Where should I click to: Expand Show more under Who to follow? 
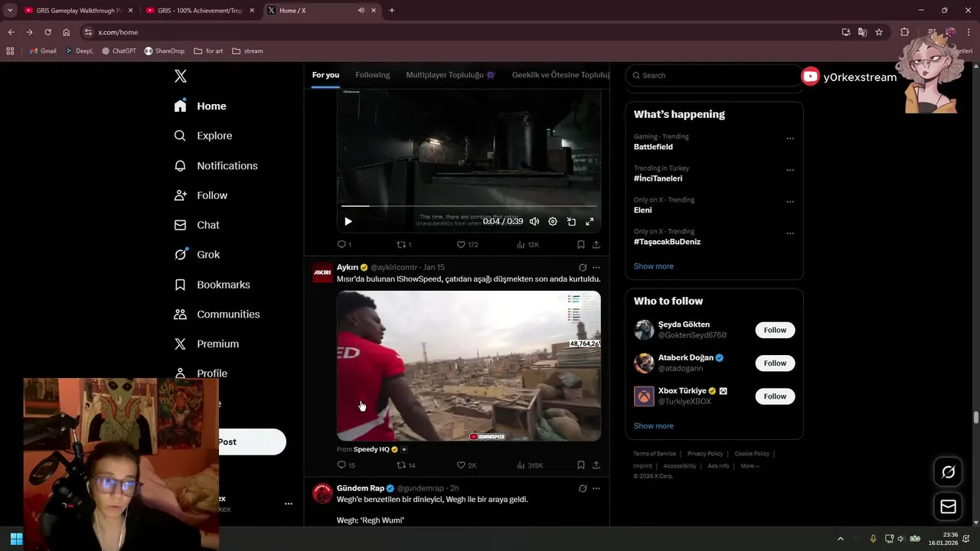click(654, 426)
